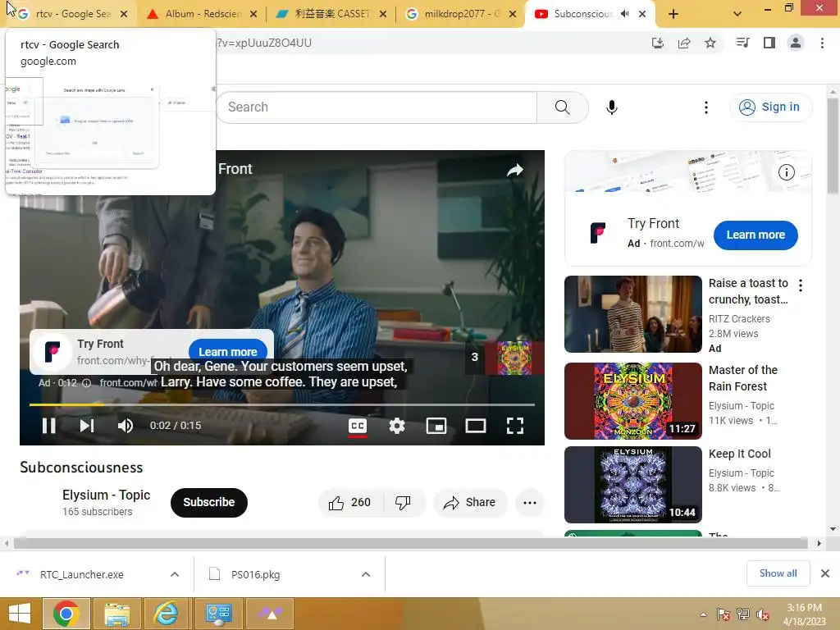Open more actions ellipsis beside Share
Image resolution: width=840 pixels, height=630 pixels.
click(530, 503)
